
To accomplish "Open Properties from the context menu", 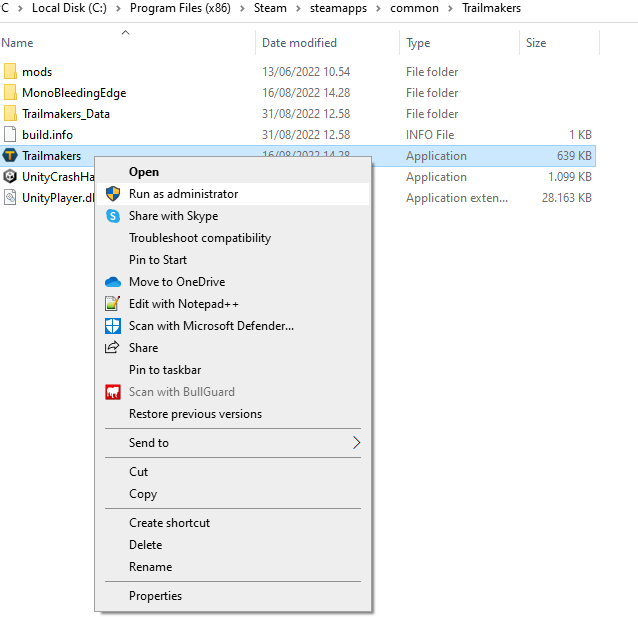I will [x=233, y=596].
